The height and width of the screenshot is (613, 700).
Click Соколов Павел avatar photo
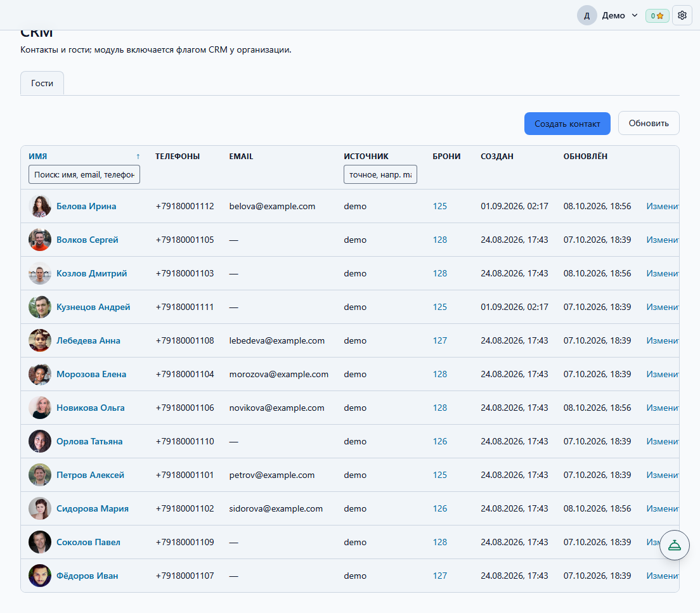pos(40,542)
